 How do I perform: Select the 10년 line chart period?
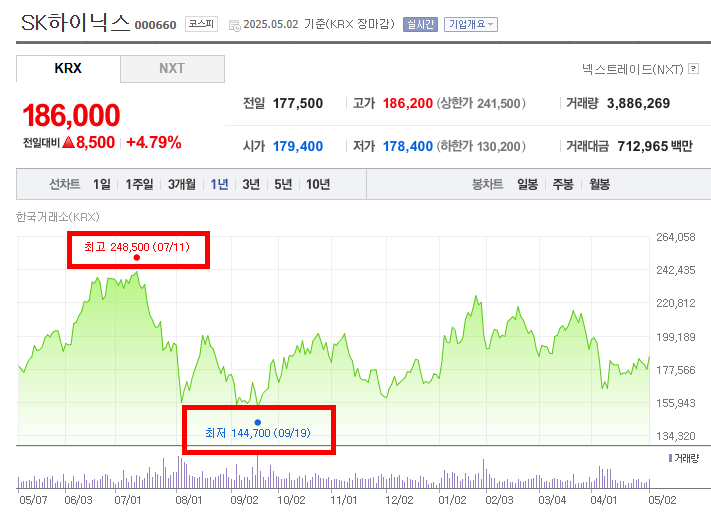[318, 184]
